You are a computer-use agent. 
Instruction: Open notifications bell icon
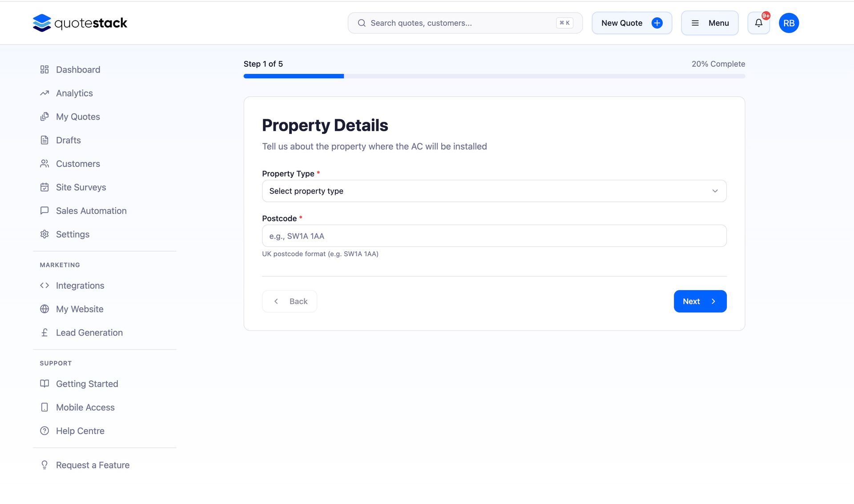pos(758,23)
